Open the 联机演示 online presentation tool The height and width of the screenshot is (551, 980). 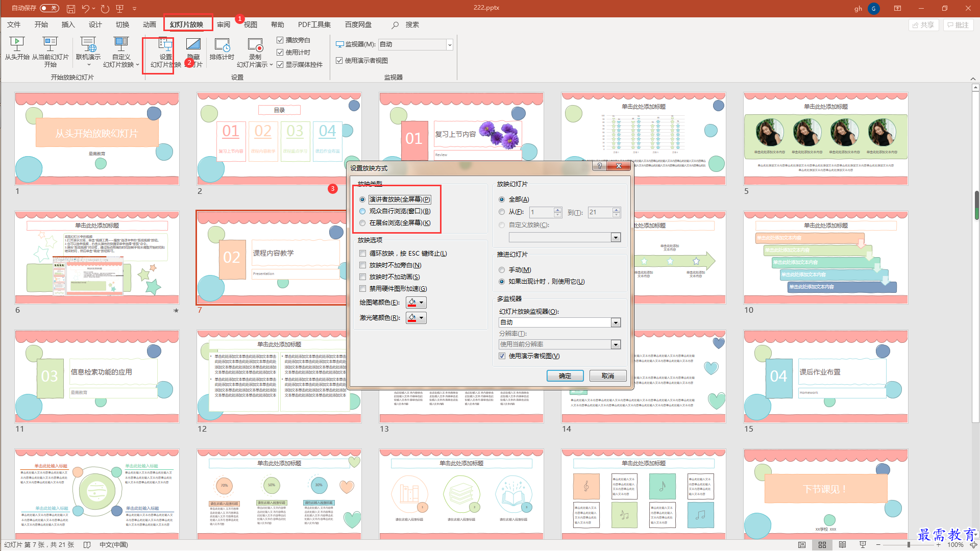88,49
